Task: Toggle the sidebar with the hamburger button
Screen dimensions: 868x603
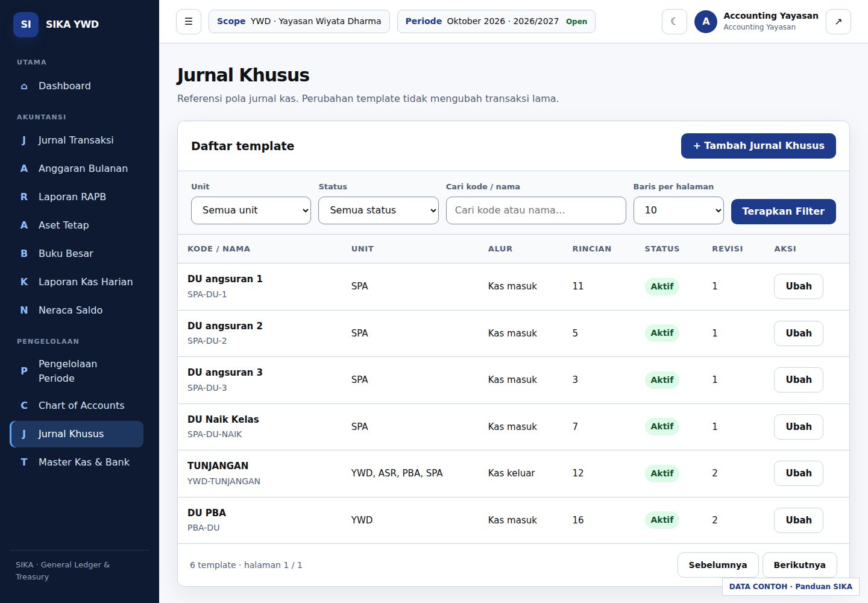Action: click(x=189, y=22)
